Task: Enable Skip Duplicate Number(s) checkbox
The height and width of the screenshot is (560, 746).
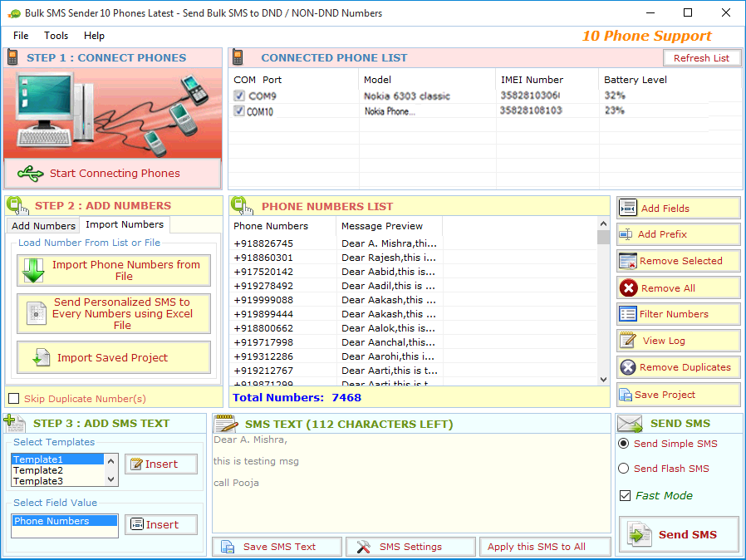Action: 14,398
